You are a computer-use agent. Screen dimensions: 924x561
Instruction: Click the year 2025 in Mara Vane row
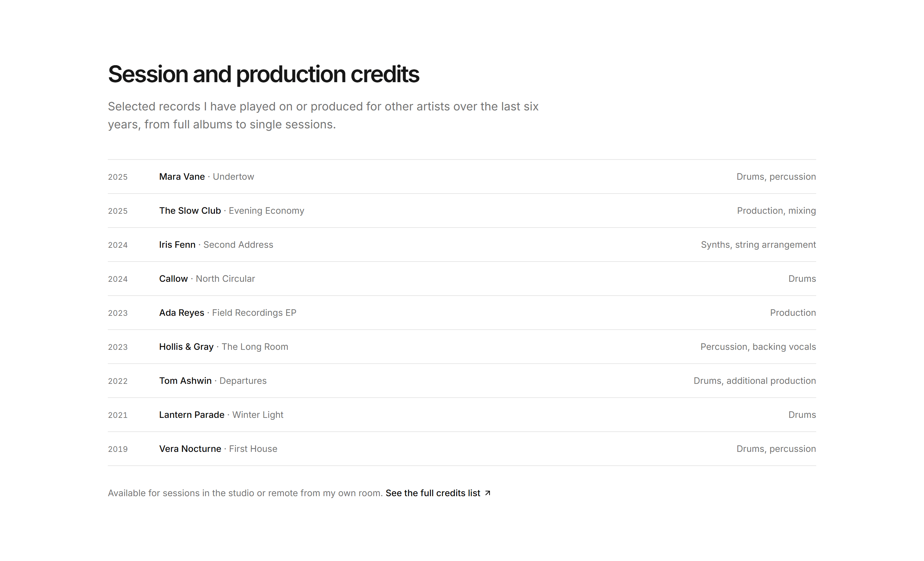118,177
